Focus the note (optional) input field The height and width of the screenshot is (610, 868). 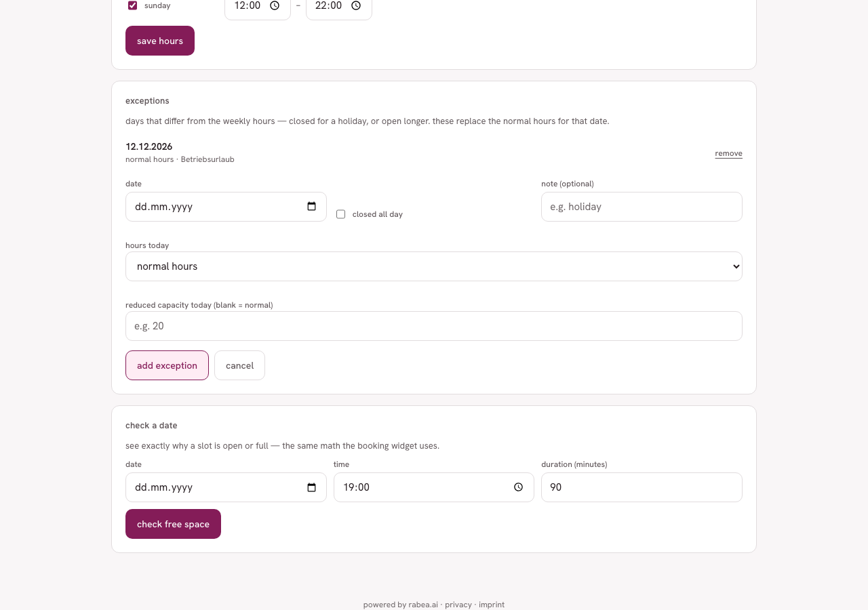pos(642,207)
